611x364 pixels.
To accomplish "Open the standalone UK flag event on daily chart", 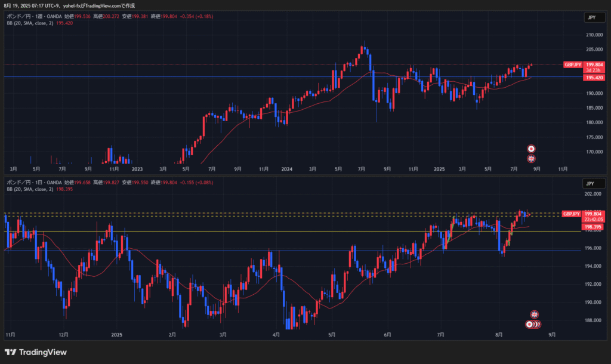I will click(x=534, y=314).
